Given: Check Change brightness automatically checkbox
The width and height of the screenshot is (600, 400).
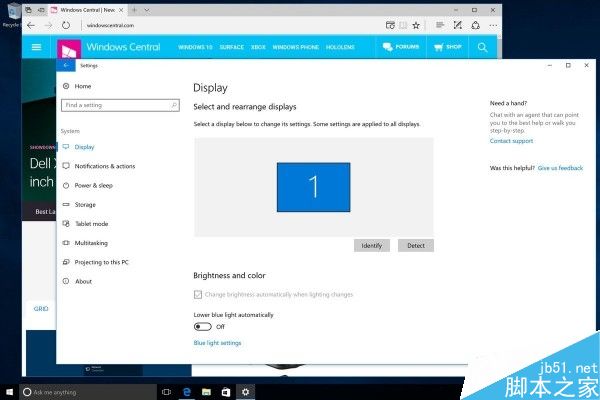Looking at the screenshot, I should click(198, 294).
